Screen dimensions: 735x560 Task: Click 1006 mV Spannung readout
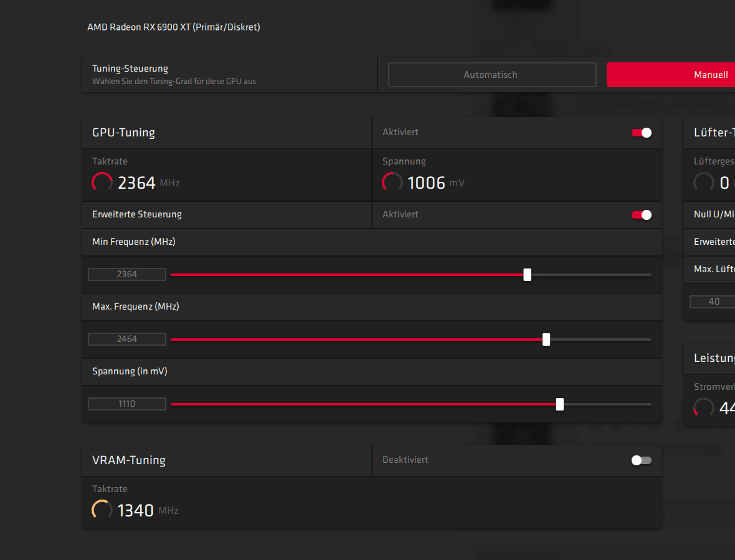436,183
